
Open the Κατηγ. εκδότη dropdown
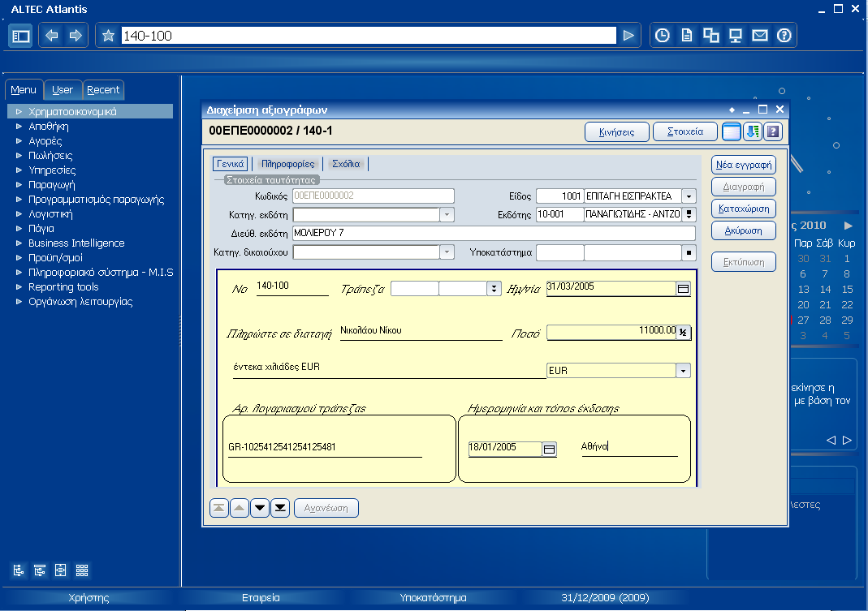point(447,214)
